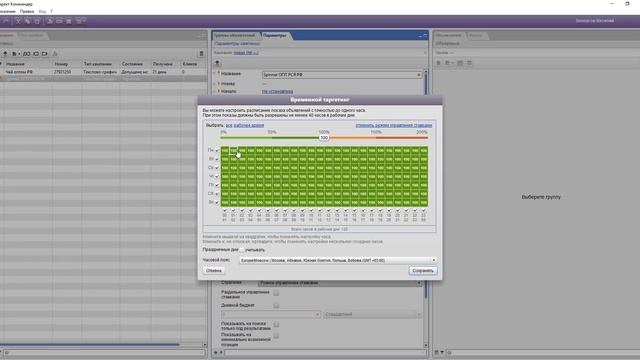Screen dimensions: 640x360
Task: Click the trash delete icon in campaigns panel
Action: tap(201, 53)
